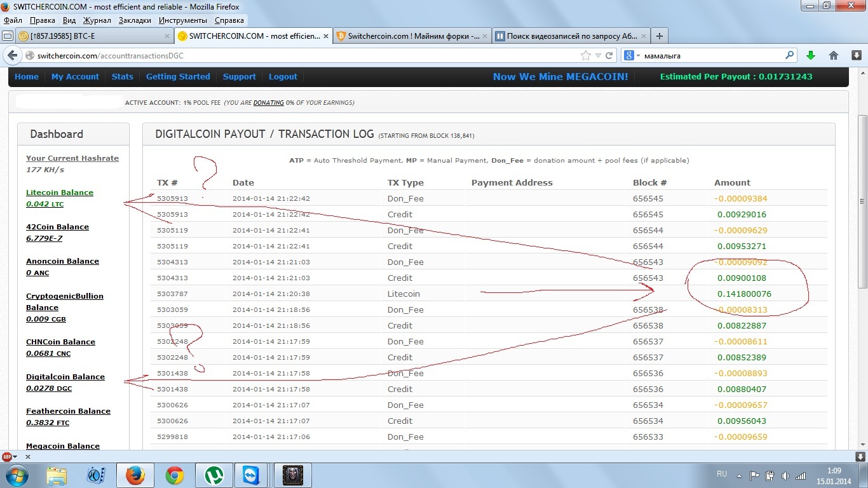Open uTorrent from the taskbar

[214, 475]
